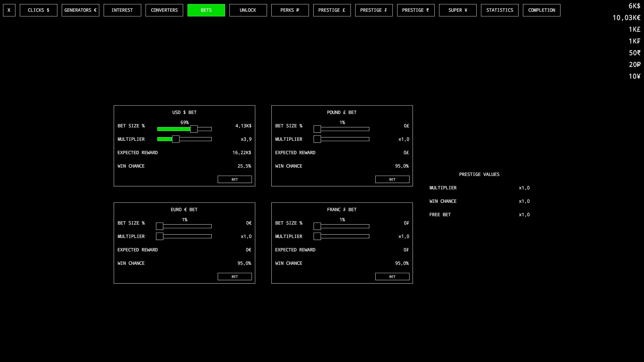644x362 pixels.
Task: Click the multiplier slider in the FRANC panel
Action: click(317, 236)
